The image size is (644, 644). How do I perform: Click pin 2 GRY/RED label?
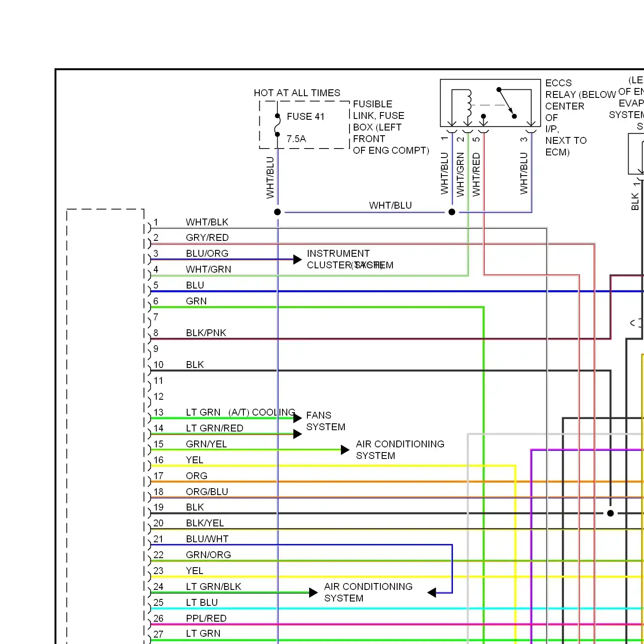click(x=207, y=237)
